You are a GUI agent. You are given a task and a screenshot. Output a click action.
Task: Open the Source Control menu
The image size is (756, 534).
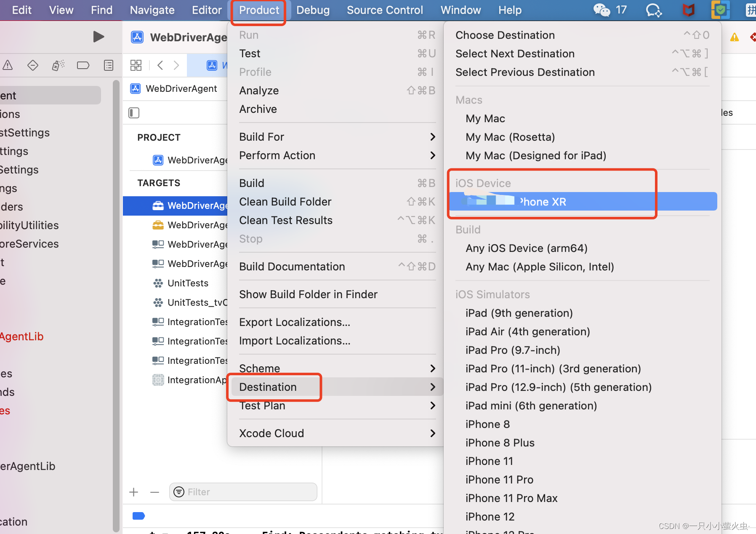tap(385, 10)
